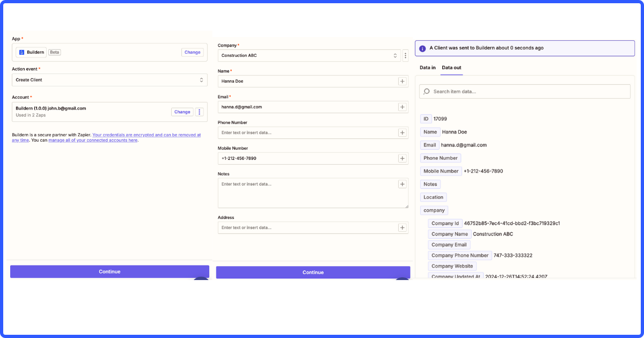The width and height of the screenshot is (644, 338).
Task: Click the Buildern app logo icon
Action: [21, 52]
